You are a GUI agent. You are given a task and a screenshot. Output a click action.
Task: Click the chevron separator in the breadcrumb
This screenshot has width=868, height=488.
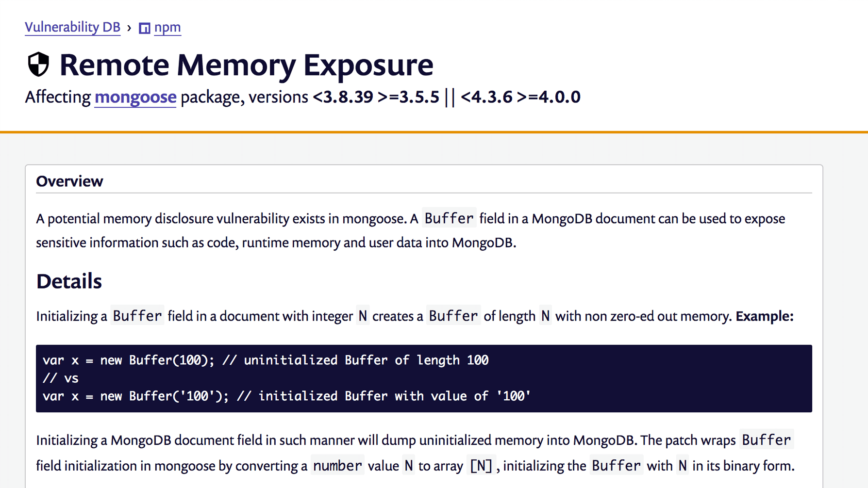(128, 28)
